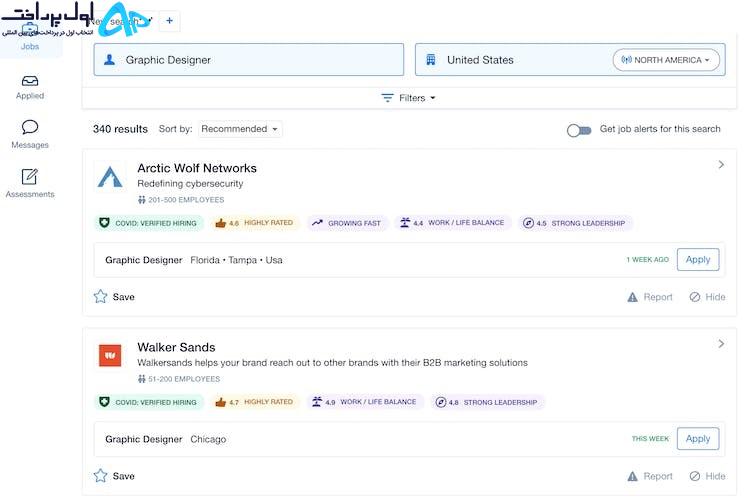
Task: Click Walker Sands COVID: Verified Hiring badge
Action: pos(149,402)
